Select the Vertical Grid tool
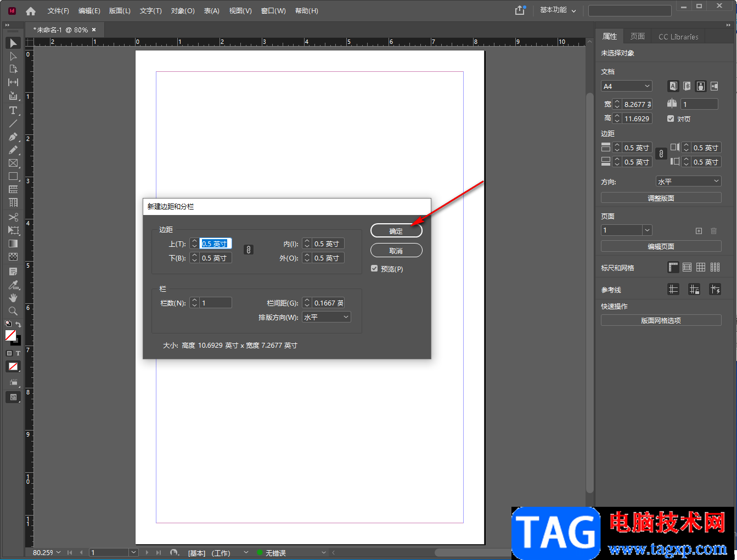Image resolution: width=737 pixels, height=560 pixels. pos(13,202)
